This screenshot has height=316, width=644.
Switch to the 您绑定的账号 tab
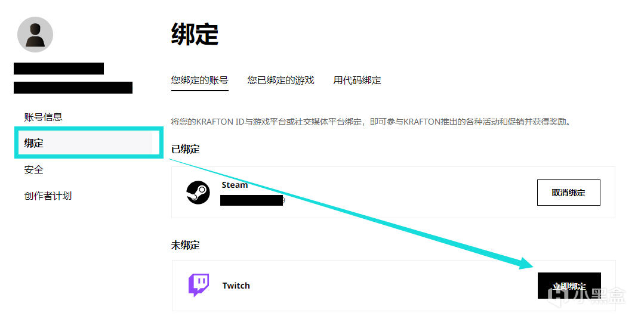(199, 80)
